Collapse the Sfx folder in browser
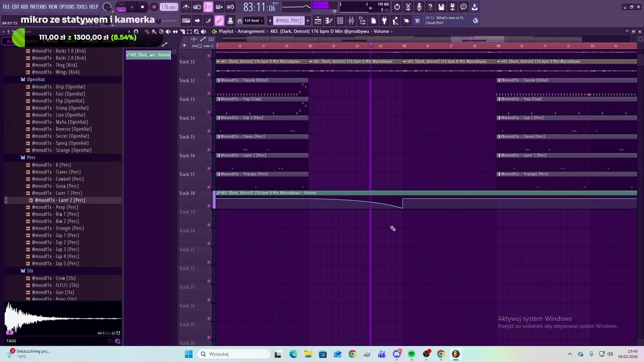The image size is (644, 362). pos(30,270)
